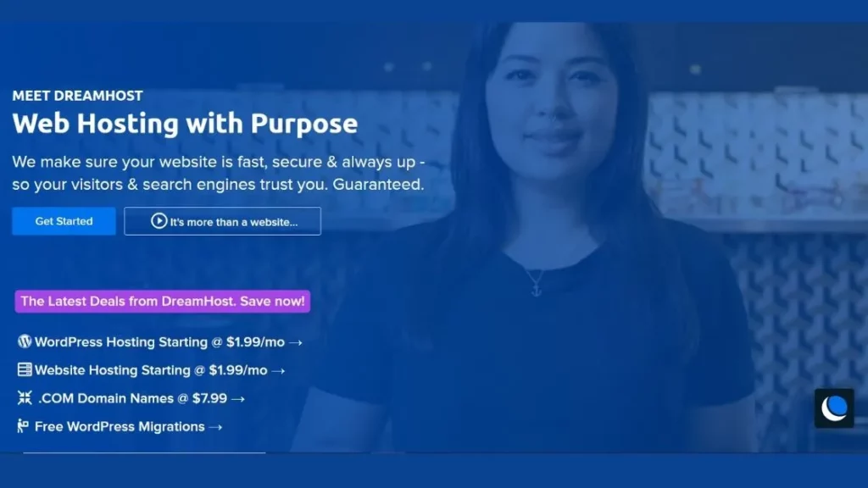The height and width of the screenshot is (488, 868).
Task: Click the arrow after Website Hosting $1.99/mo
Action: click(x=278, y=371)
